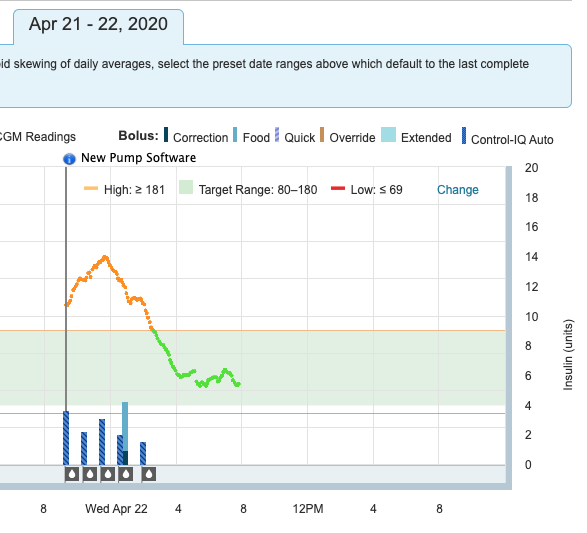The width and height of the screenshot is (587, 533).
Task: Click the Target Range green legend box
Action: coord(186,188)
